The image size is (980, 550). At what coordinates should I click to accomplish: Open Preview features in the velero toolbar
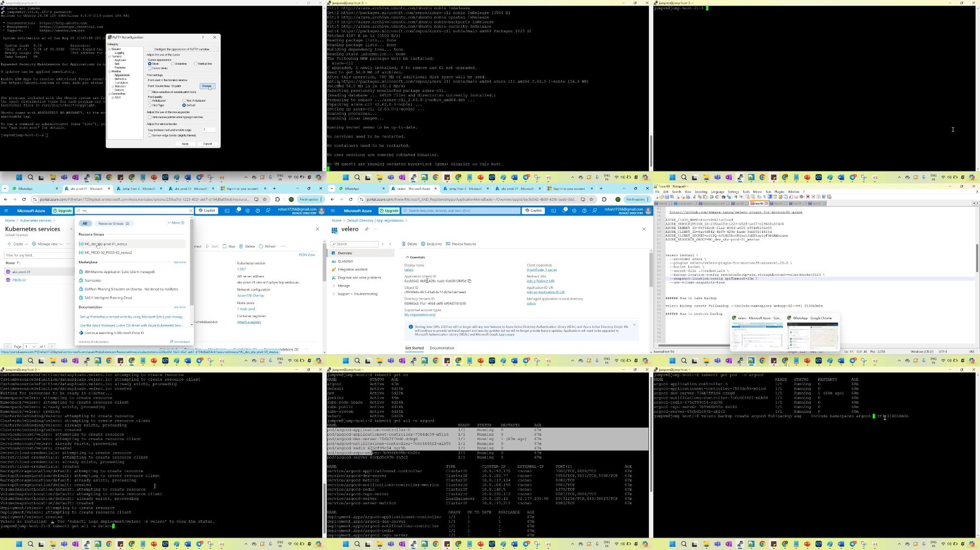pyautogui.click(x=461, y=244)
